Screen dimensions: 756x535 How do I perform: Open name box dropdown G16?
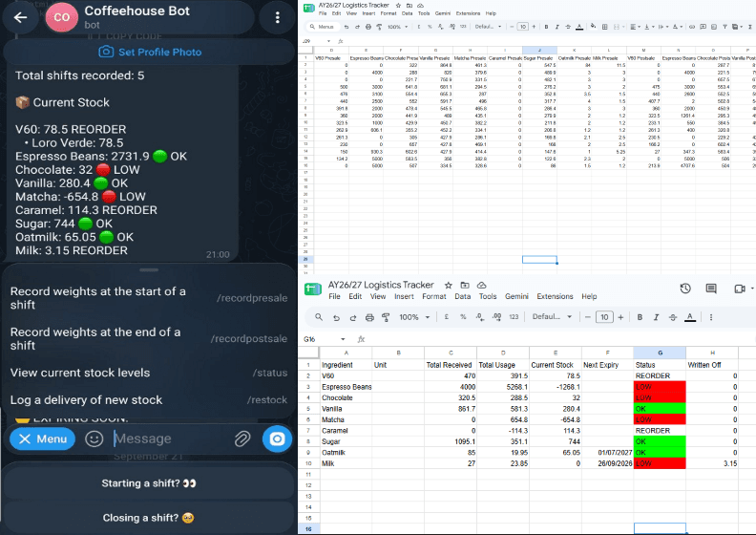coord(343,339)
